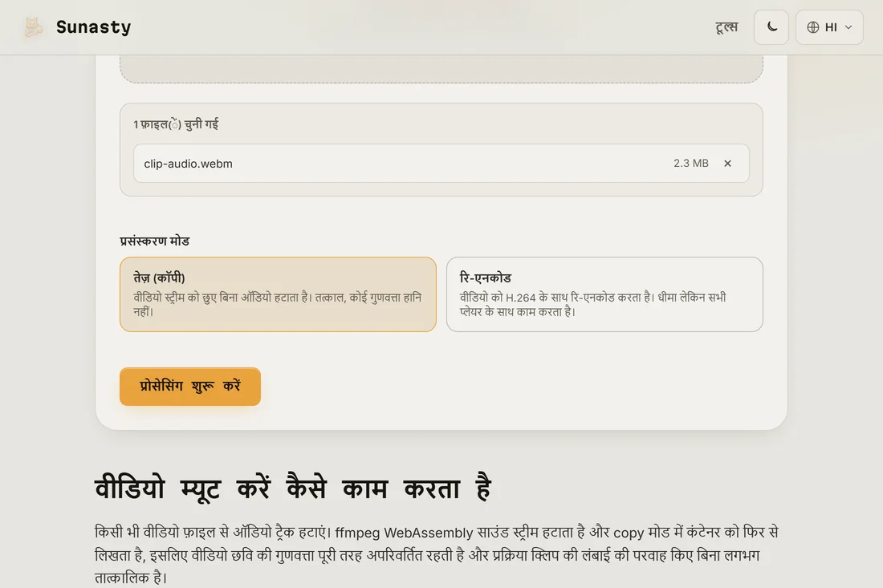Click the वीडियो म्यूट करें कैसे काम करता है heading
Image resolution: width=883 pixels, height=588 pixels.
(293, 487)
